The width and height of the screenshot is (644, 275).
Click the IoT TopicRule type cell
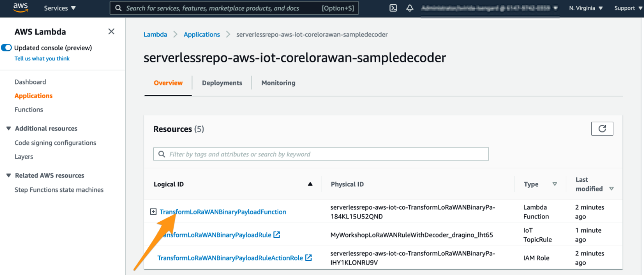pyautogui.click(x=538, y=235)
